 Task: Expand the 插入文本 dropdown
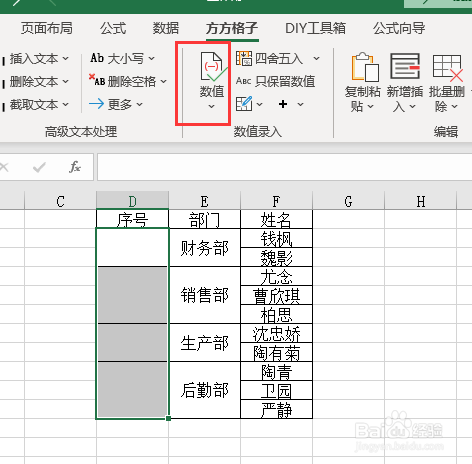(x=66, y=59)
